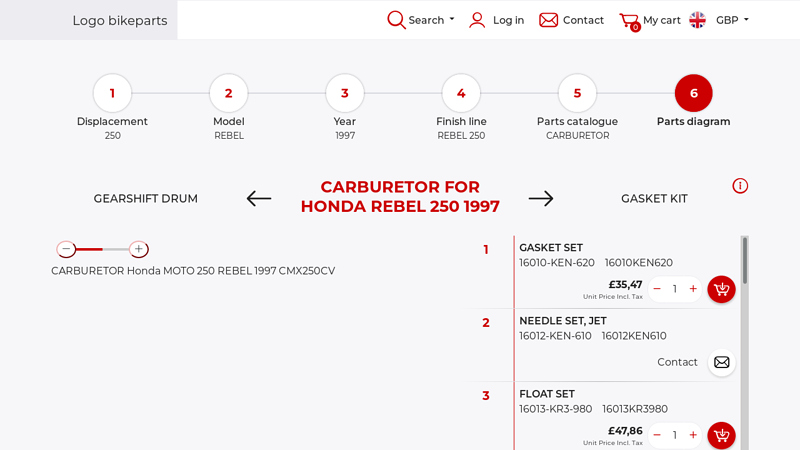
Task: Open the Search dropdown arrow
Action: pos(452,19)
